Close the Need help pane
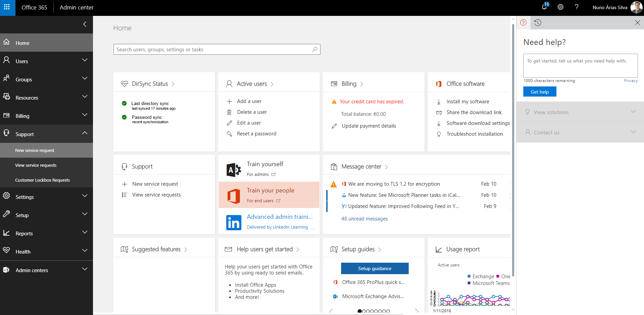This screenshot has height=315, width=644. coord(637,23)
